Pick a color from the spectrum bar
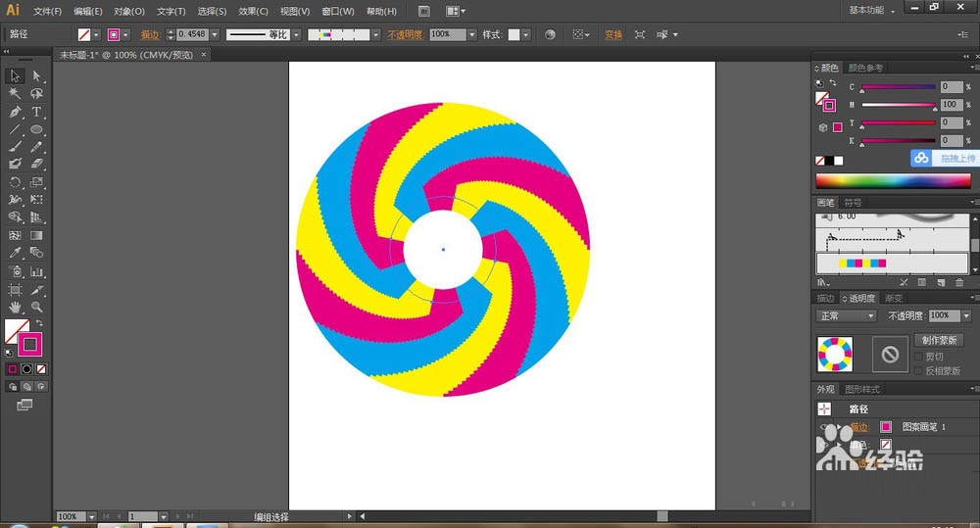This screenshot has width=980, height=528. pyautogui.click(x=892, y=180)
